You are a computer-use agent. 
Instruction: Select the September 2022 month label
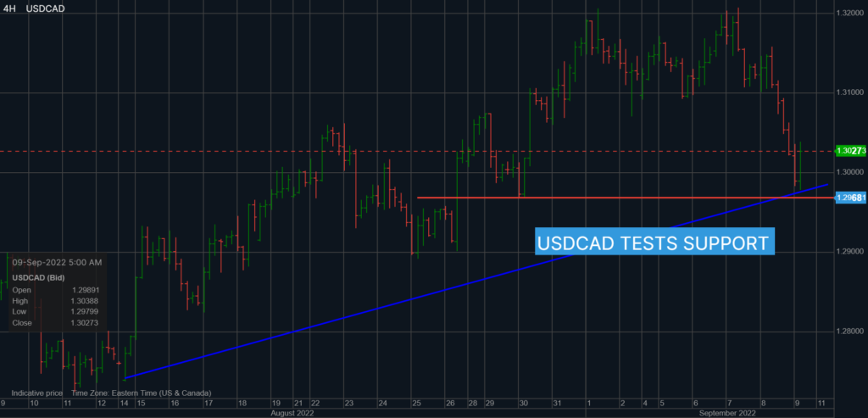point(728,413)
